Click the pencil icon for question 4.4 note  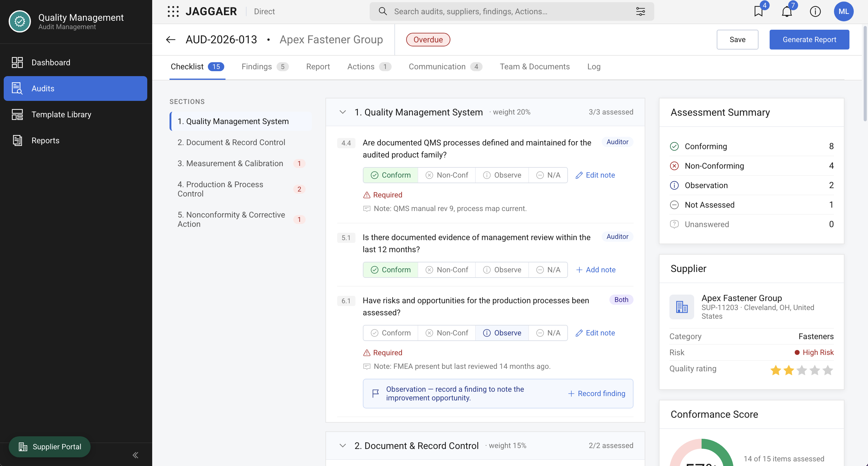579,175
